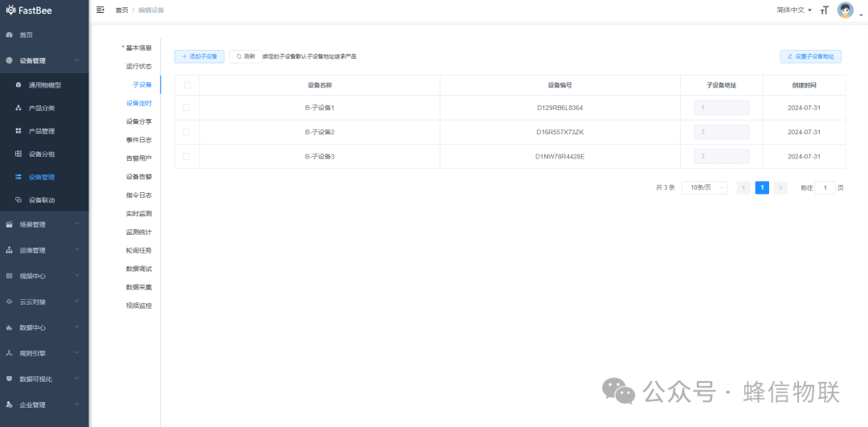This screenshot has height=427, width=868.
Task: Open the 10条/页 page size dropdown
Action: pos(705,187)
